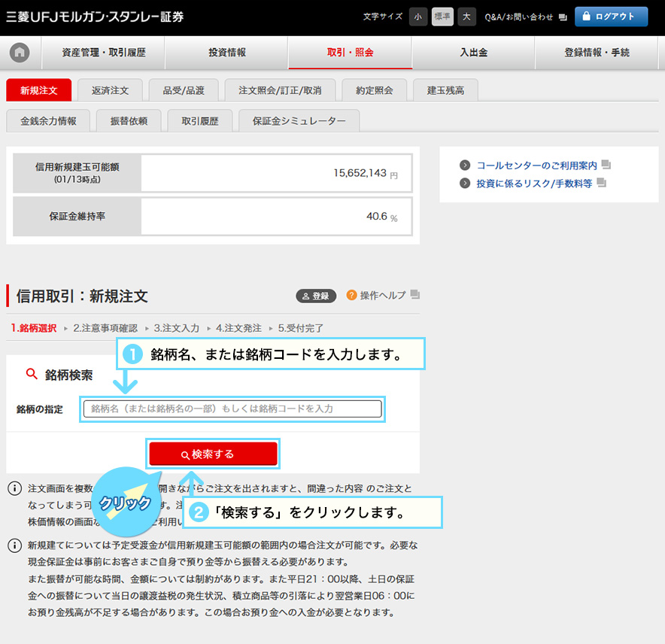This screenshot has height=644, width=665.
Task: Set font size to large (大)
Action: 466,17
